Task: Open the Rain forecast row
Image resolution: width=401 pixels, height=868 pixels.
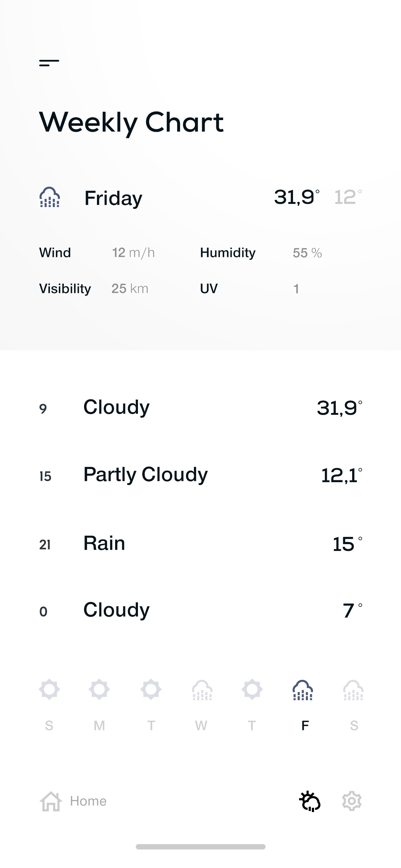Action: 201,543
